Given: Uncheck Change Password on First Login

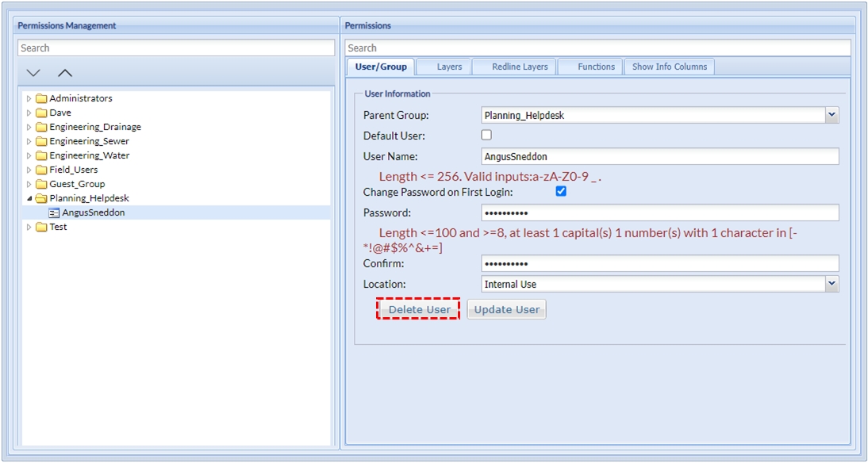Looking at the screenshot, I should 561,192.
